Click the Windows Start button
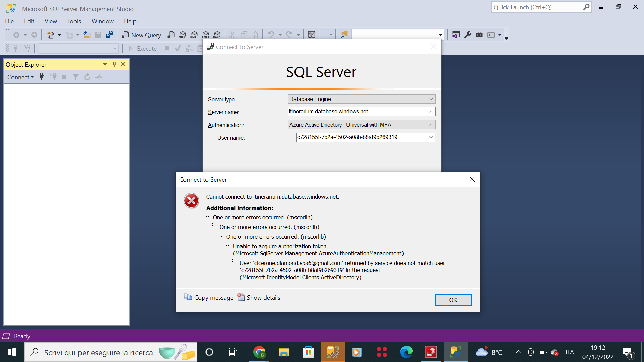 tap(12, 352)
